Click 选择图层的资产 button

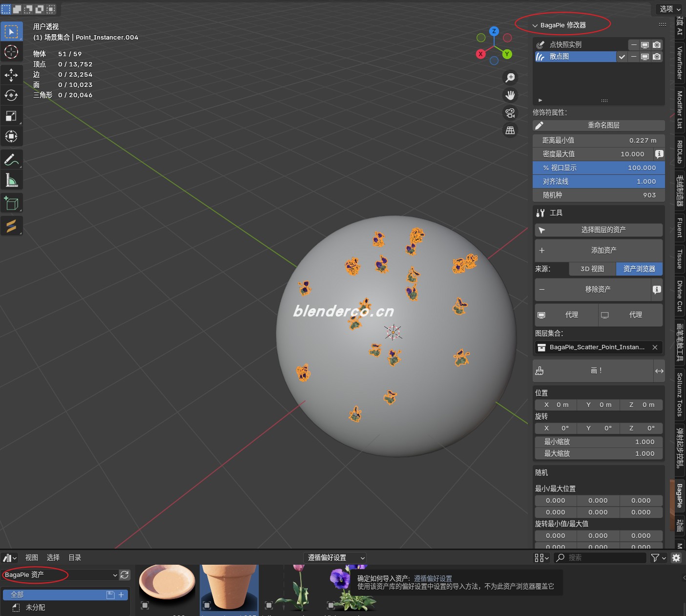click(x=599, y=230)
